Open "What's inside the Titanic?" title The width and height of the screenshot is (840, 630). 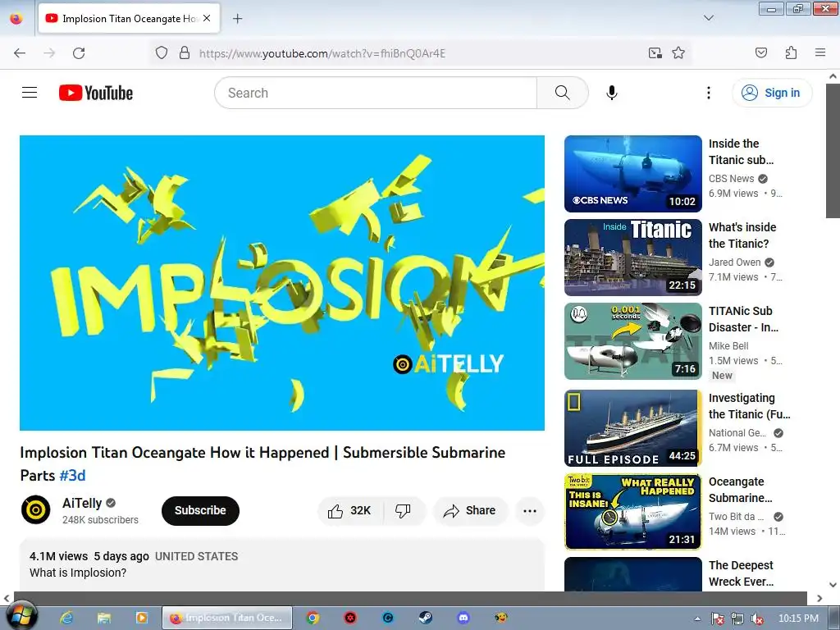point(742,235)
